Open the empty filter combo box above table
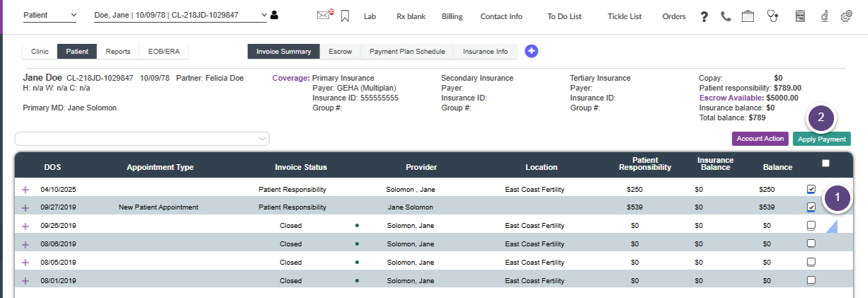The width and height of the screenshot is (868, 298). pos(142,139)
